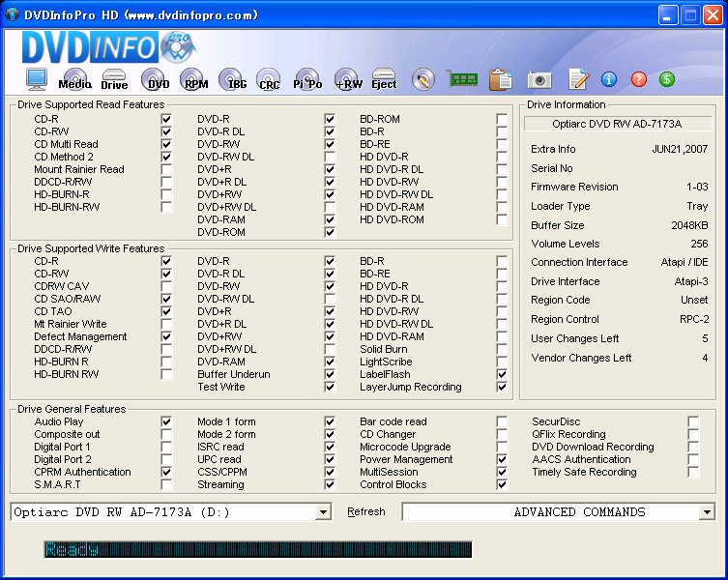Toggle the Audio Play checkbox
Screen dimensions: 728x580
point(166,421)
